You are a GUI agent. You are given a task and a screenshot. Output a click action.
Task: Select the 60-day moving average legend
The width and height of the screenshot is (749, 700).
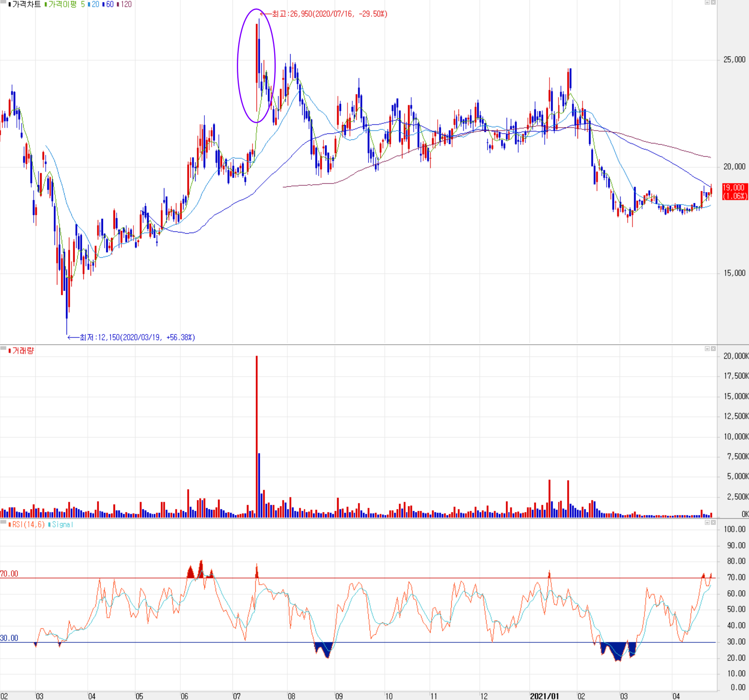109,4
